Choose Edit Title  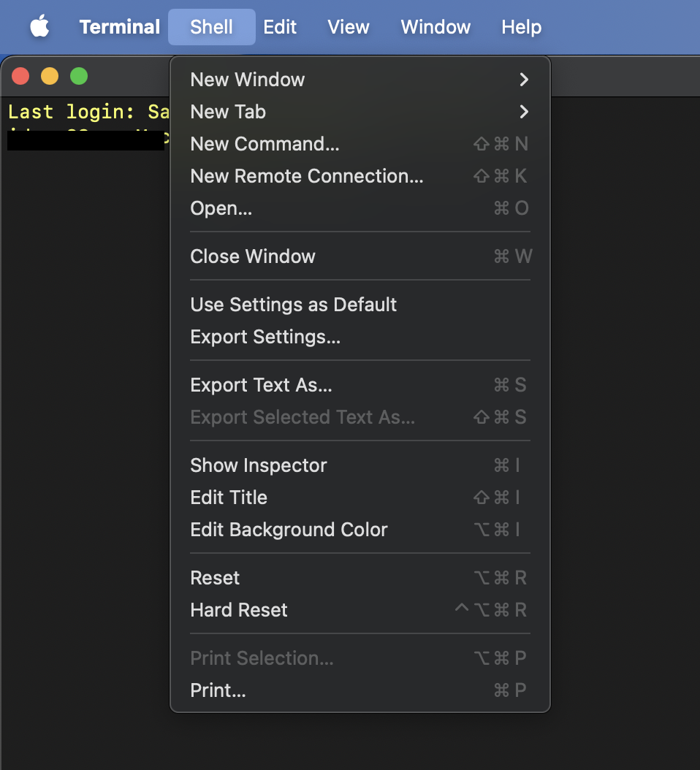point(360,498)
